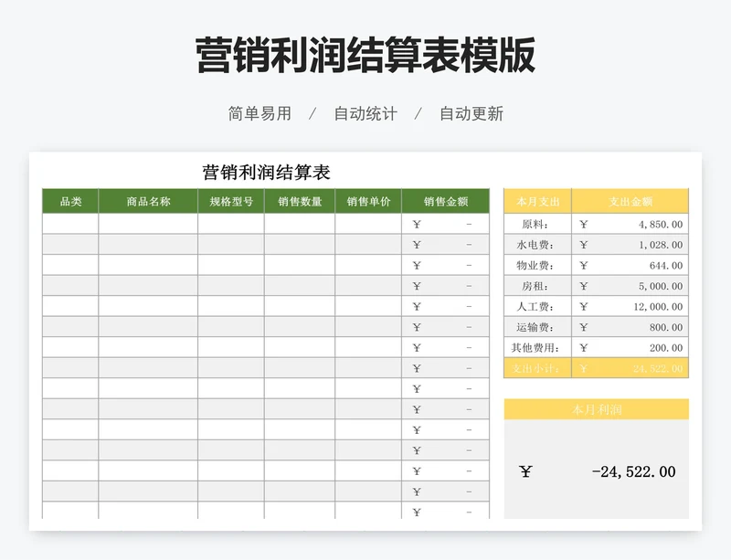
Task: Click the 本月利润 header
Action: coord(597,409)
